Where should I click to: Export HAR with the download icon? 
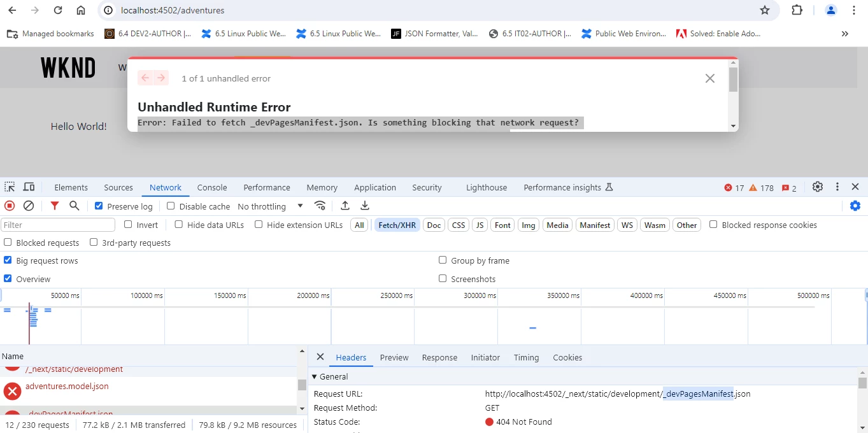[x=365, y=206]
